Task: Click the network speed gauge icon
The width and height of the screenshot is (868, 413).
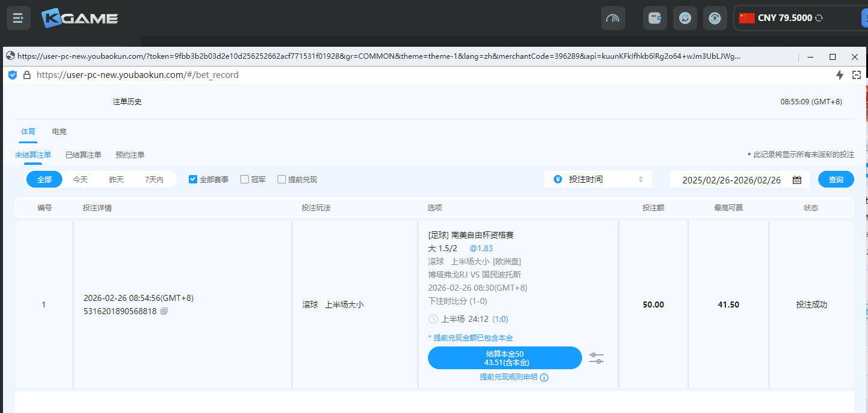Action: [x=613, y=18]
